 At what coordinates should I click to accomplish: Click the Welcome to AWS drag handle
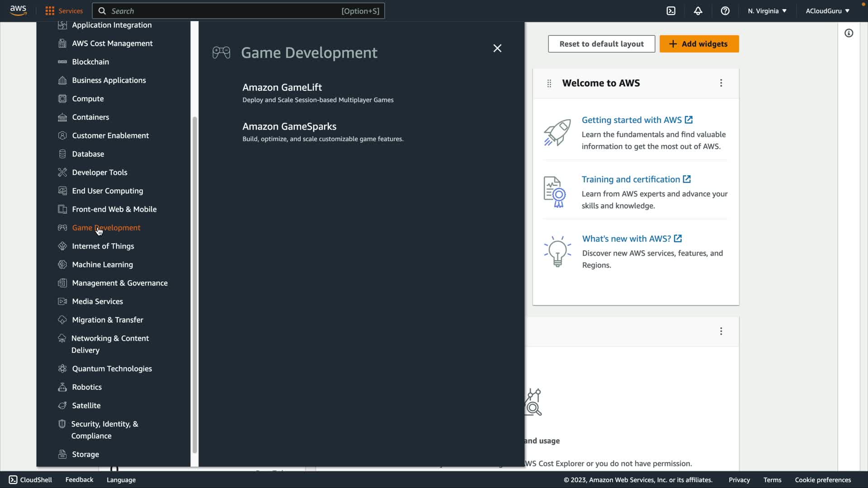tap(549, 83)
